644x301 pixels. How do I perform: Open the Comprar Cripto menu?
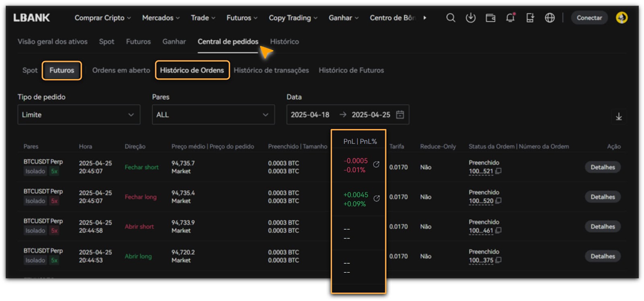(103, 18)
